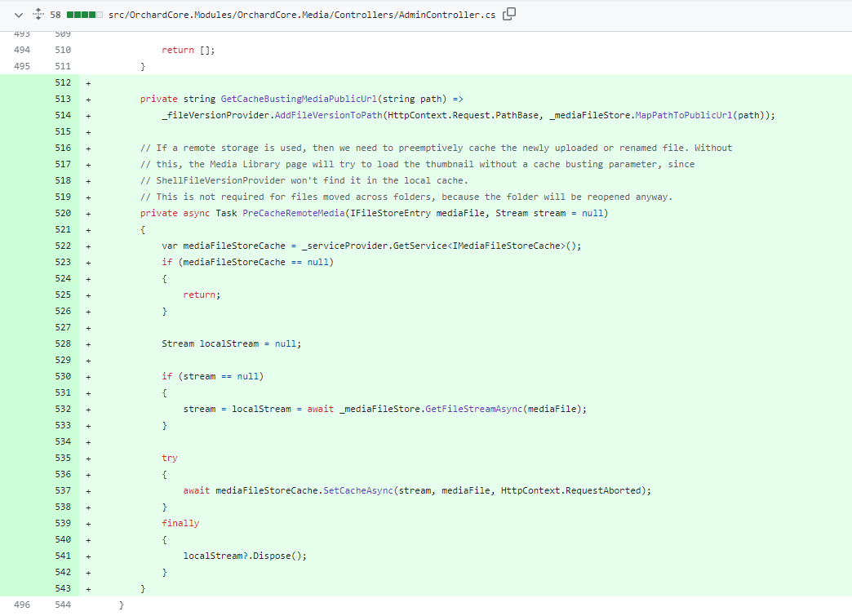This screenshot has width=852, height=616.
Task: Click GetFileStreamAsync on line 532
Action: click(474, 409)
